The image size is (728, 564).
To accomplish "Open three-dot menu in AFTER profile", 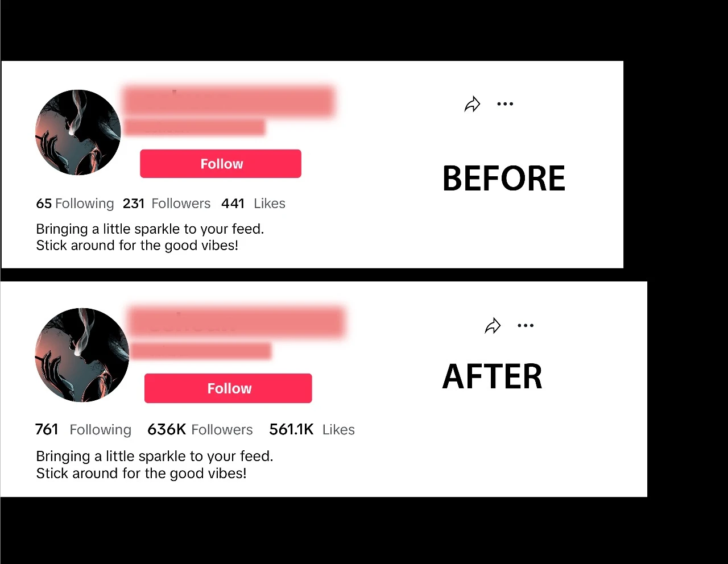I will 526,326.
